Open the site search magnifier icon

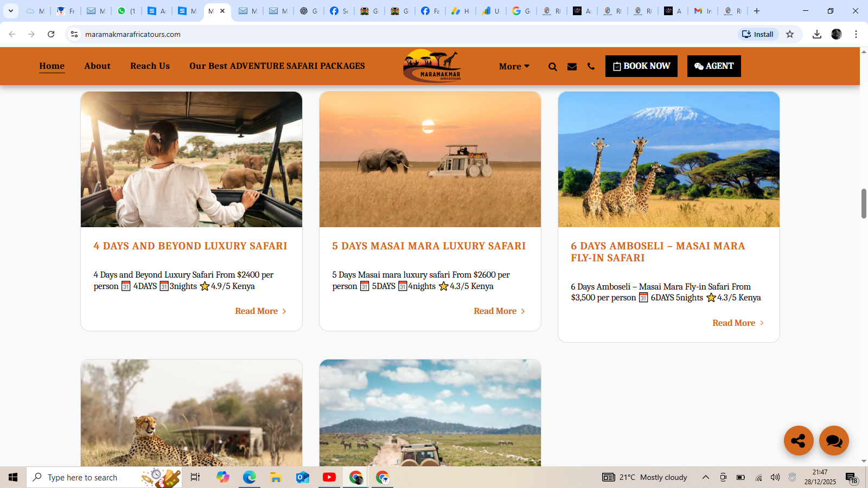[553, 67]
